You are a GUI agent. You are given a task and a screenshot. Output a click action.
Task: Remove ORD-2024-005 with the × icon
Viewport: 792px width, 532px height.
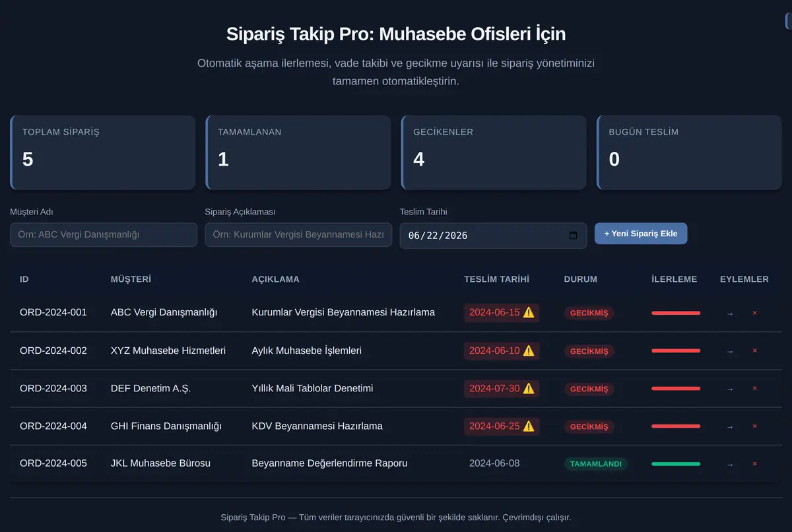[x=754, y=463]
